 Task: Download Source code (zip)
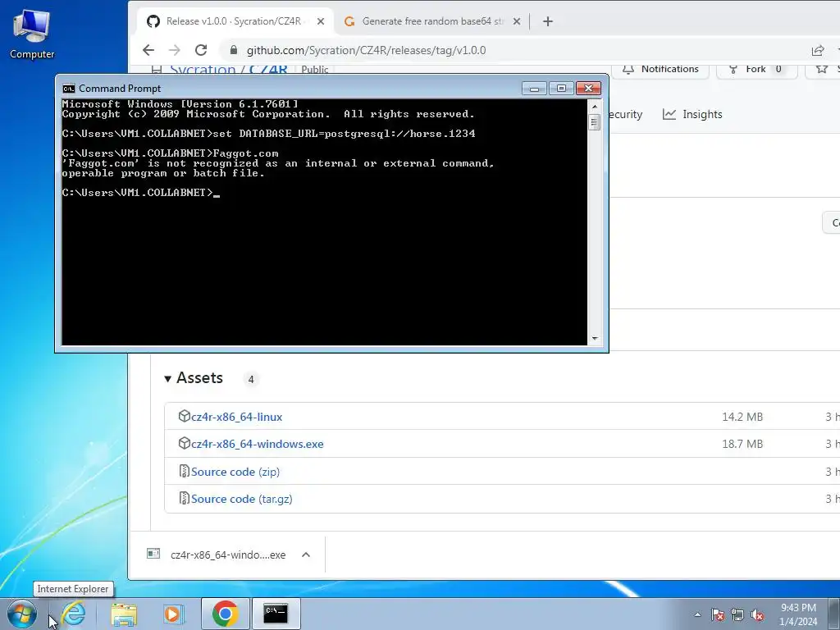coord(235,472)
